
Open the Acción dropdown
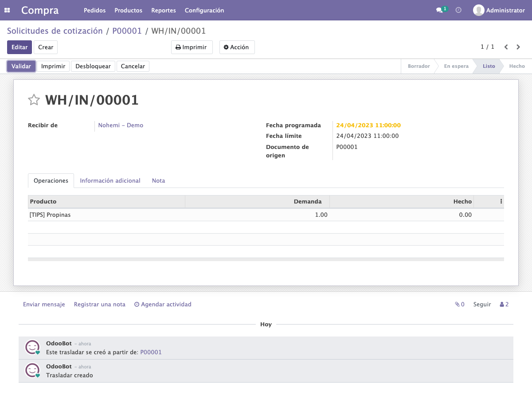tap(237, 47)
